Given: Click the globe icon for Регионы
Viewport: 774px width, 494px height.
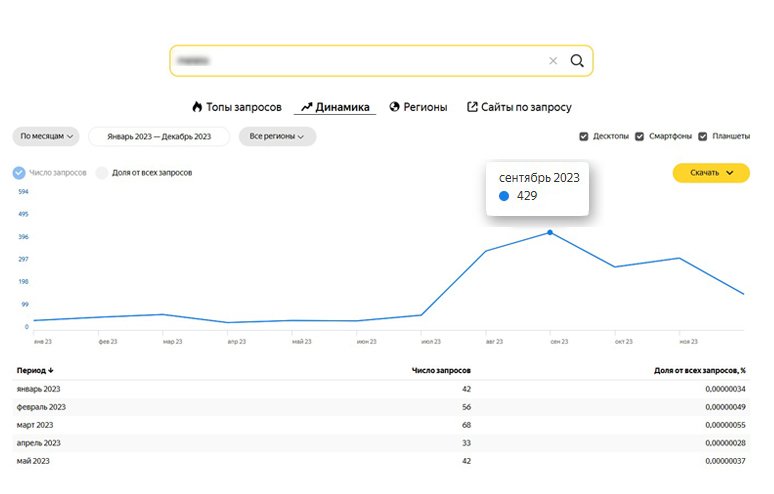Looking at the screenshot, I should [395, 107].
